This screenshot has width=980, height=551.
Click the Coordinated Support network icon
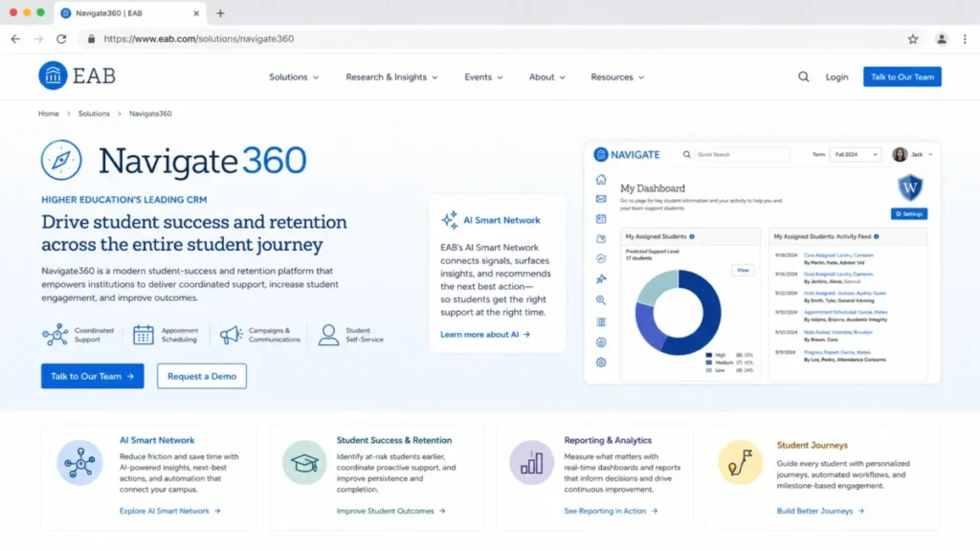[55, 335]
